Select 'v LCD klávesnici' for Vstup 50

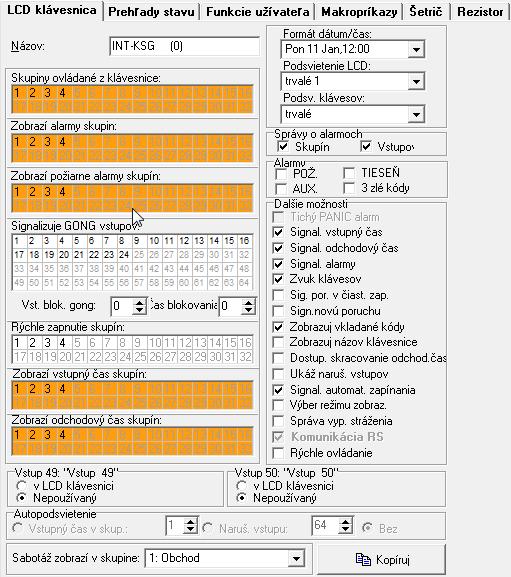[241, 486]
